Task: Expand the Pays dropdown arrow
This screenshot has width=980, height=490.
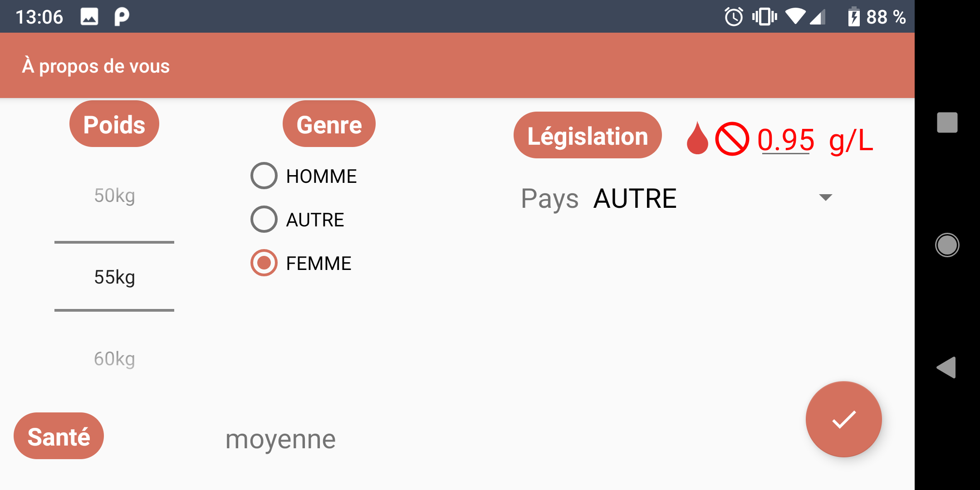Action: pos(825,197)
